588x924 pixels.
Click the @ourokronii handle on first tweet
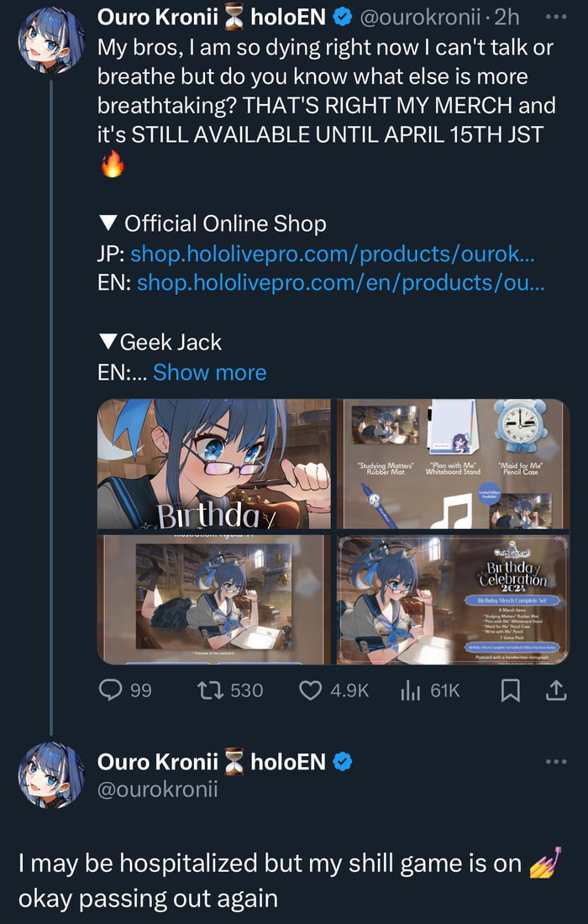click(426, 16)
